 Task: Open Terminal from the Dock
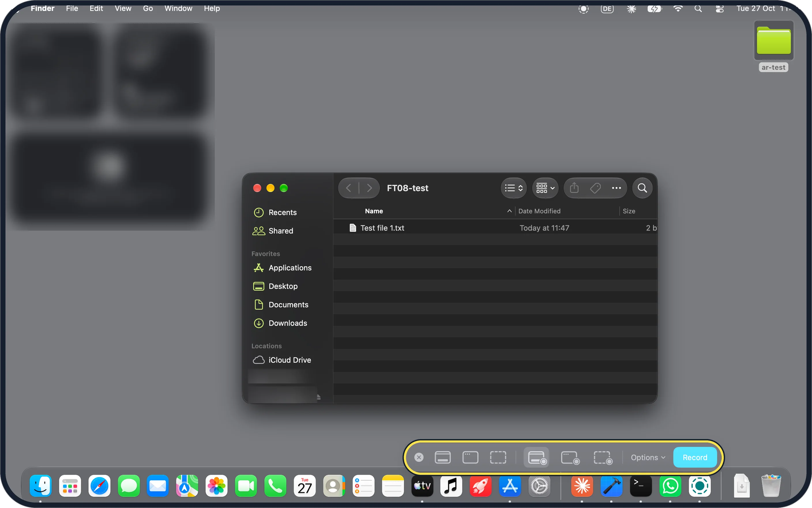pos(640,486)
